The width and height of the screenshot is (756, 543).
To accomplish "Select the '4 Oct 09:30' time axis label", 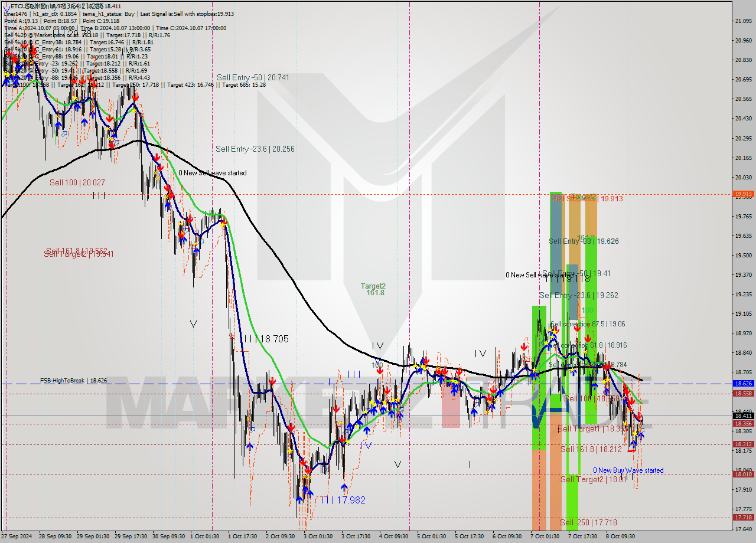I will [394, 537].
